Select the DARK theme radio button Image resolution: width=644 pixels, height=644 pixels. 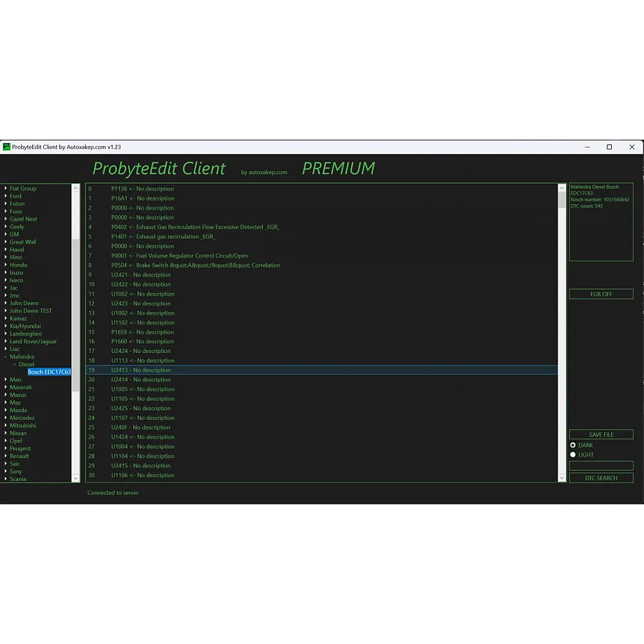[x=573, y=445]
